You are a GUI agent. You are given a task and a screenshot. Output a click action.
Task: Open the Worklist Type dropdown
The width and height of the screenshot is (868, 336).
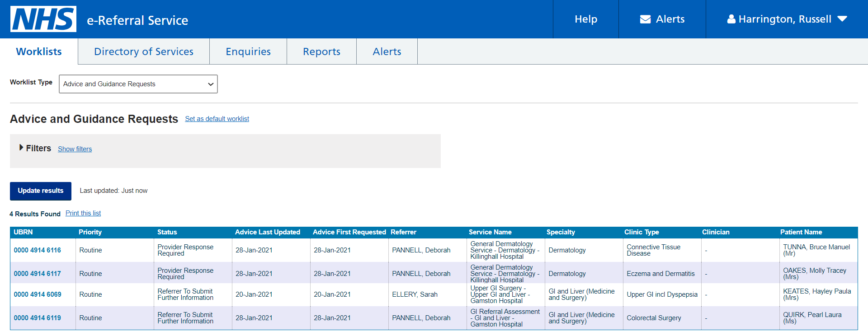(138, 84)
